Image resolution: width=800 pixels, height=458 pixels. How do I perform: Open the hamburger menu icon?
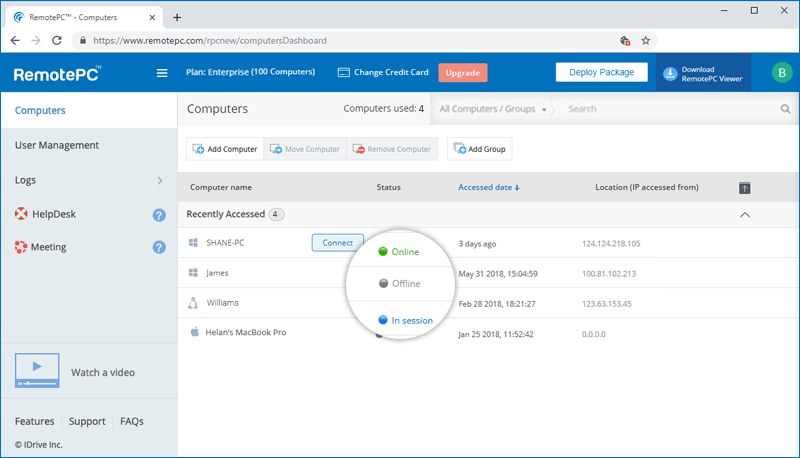pyautogui.click(x=162, y=73)
